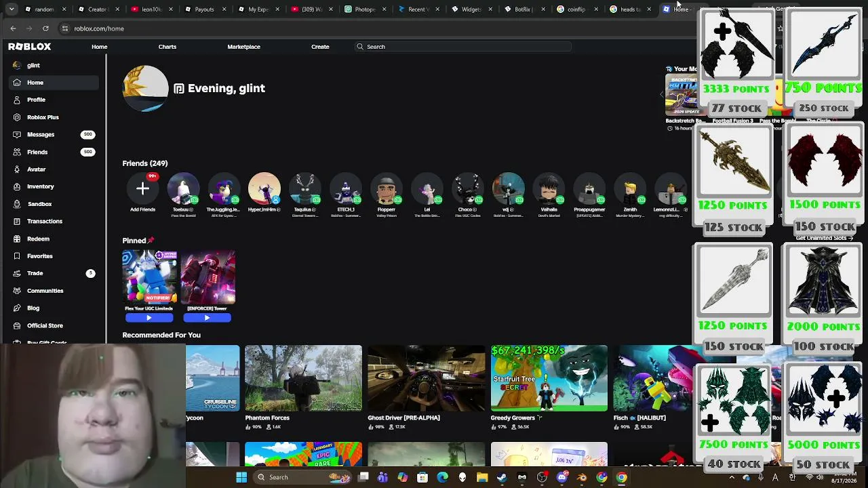The height and width of the screenshot is (488, 868).
Task: Select Home in the top navigation
Action: point(99,47)
